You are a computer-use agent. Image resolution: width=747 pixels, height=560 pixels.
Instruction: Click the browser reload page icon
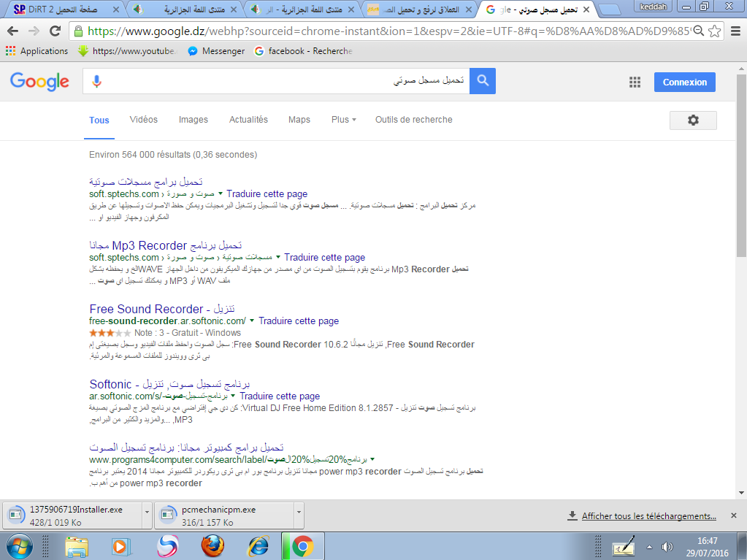(55, 31)
